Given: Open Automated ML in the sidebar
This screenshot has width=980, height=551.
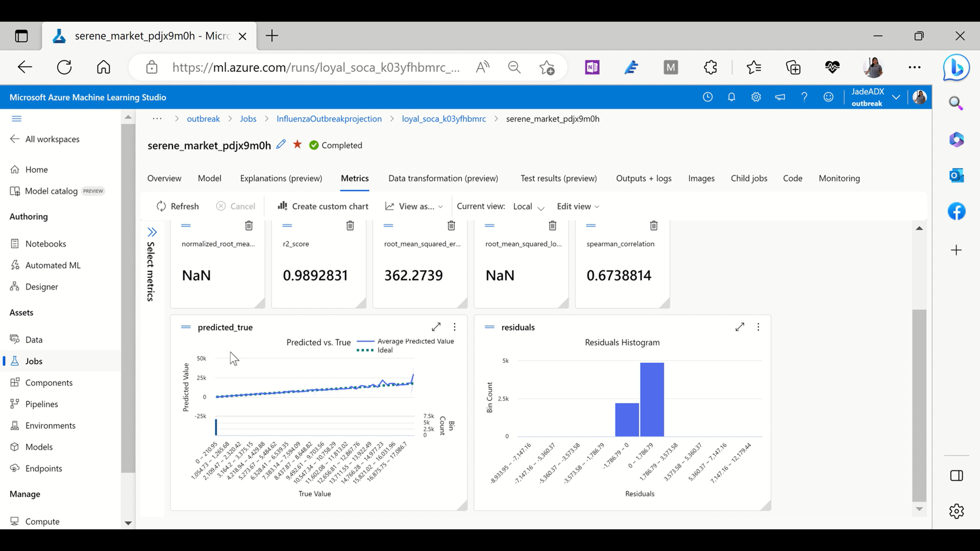Looking at the screenshot, I should click(53, 265).
